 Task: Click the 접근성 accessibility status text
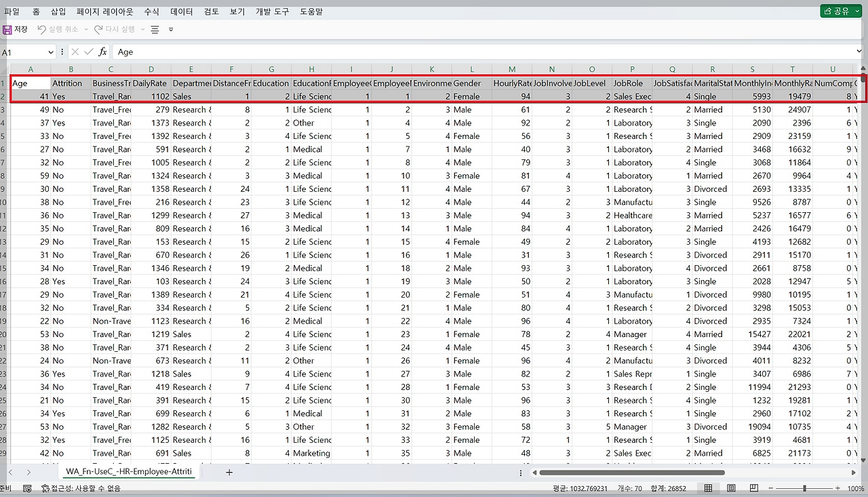(x=81, y=488)
